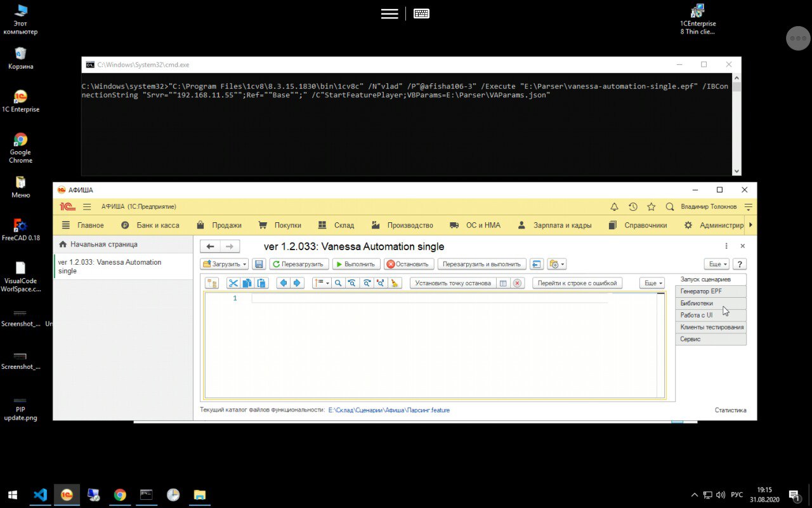
Task: Click Установить точку останова button
Action: tap(453, 283)
